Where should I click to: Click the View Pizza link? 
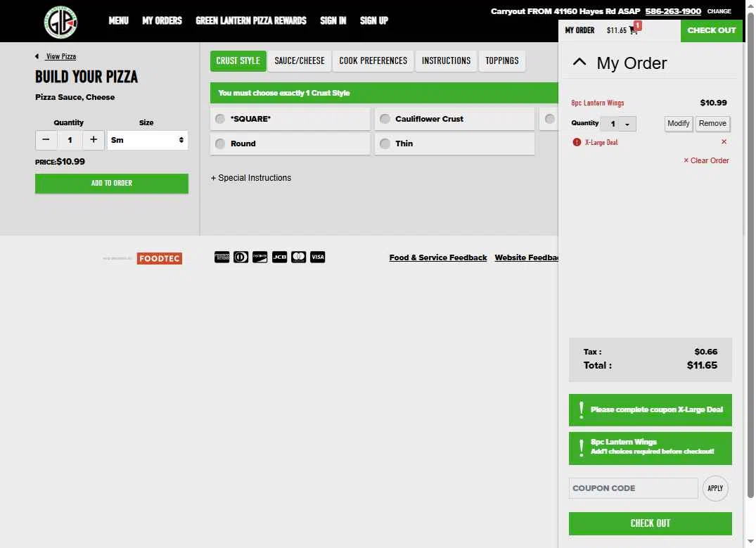point(61,56)
